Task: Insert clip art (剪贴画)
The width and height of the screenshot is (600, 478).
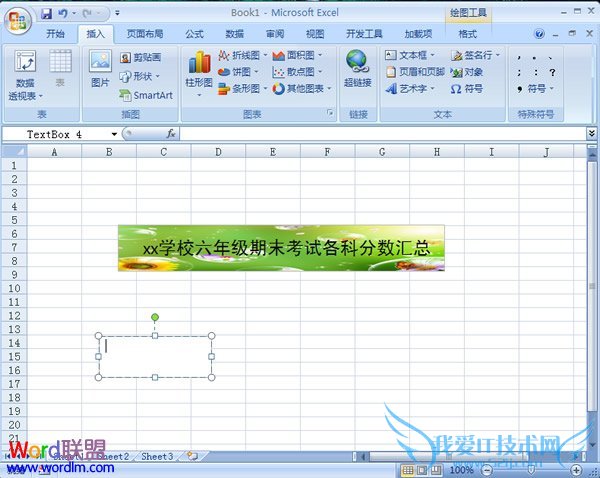Action: pos(140,58)
